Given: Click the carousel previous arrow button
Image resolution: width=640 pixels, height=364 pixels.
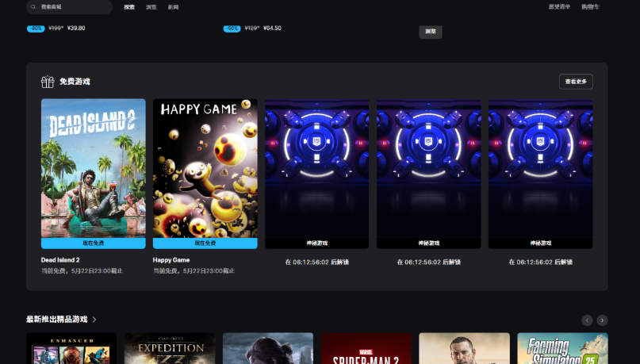Looking at the screenshot, I should click(x=587, y=320).
